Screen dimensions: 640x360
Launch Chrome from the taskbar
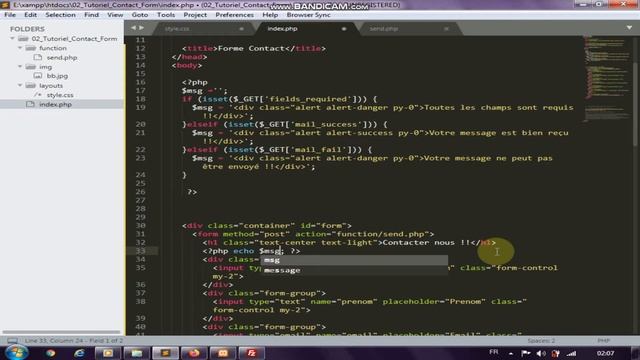(x=51, y=353)
